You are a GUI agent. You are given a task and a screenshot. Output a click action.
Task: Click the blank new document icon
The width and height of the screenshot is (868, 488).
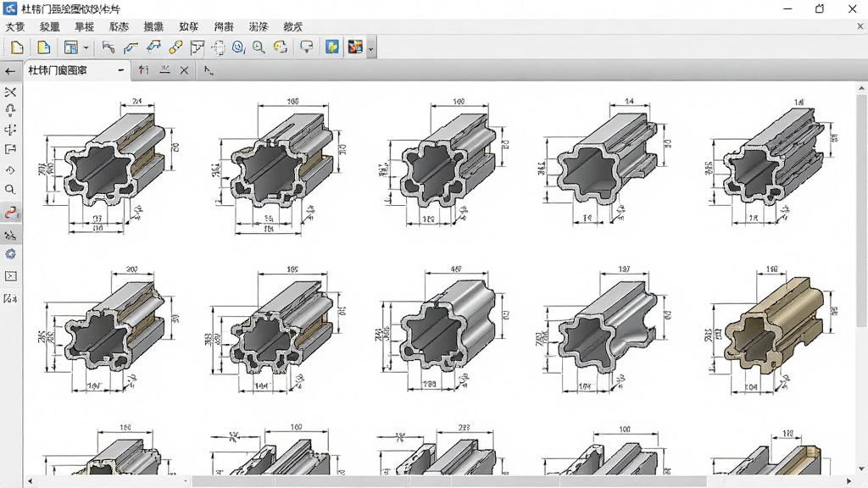point(17,47)
